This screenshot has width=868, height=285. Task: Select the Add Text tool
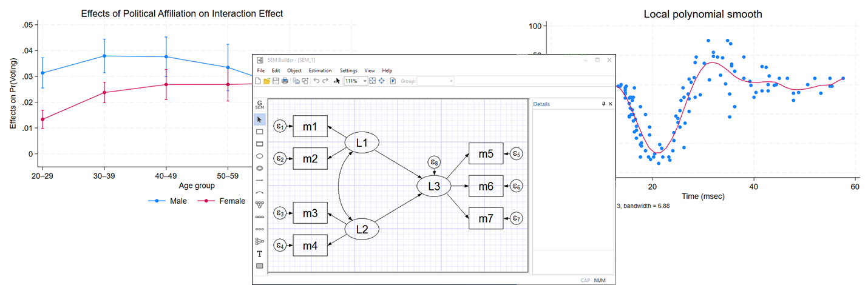click(260, 253)
